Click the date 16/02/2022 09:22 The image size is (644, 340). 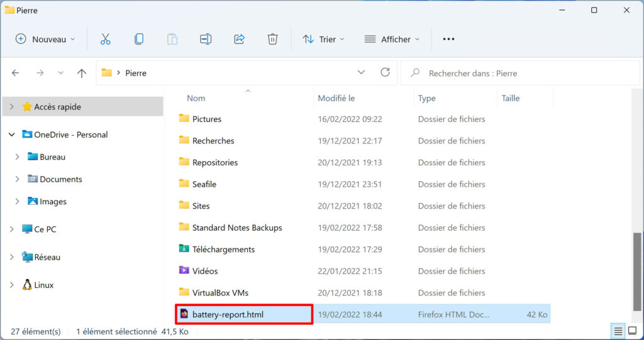pyautogui.click(x=350, y=119)
